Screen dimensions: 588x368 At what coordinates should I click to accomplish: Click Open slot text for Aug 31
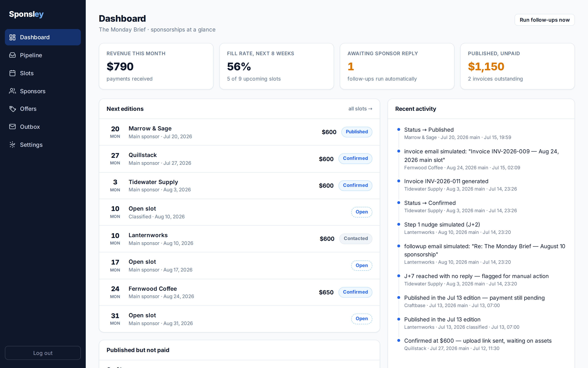(x=142, y=315)
